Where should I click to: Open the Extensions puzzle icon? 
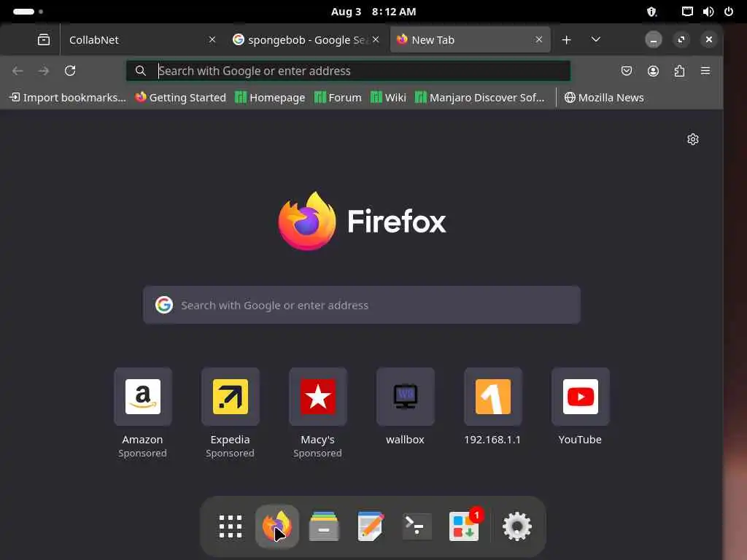click(679, 71)
